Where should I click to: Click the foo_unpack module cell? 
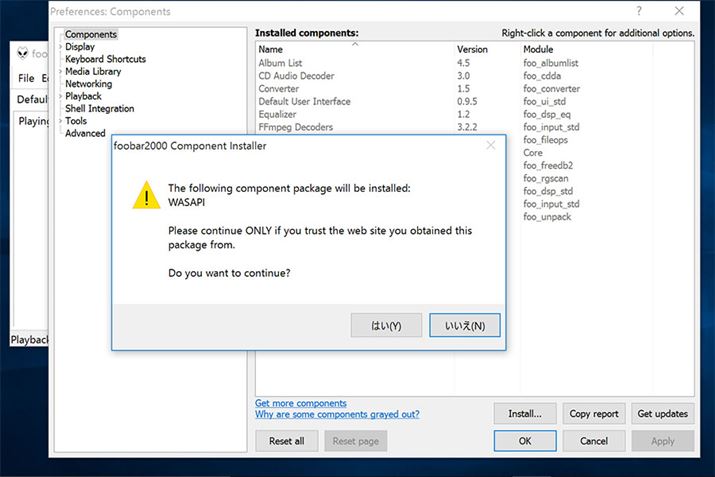(x=547, y=217)
